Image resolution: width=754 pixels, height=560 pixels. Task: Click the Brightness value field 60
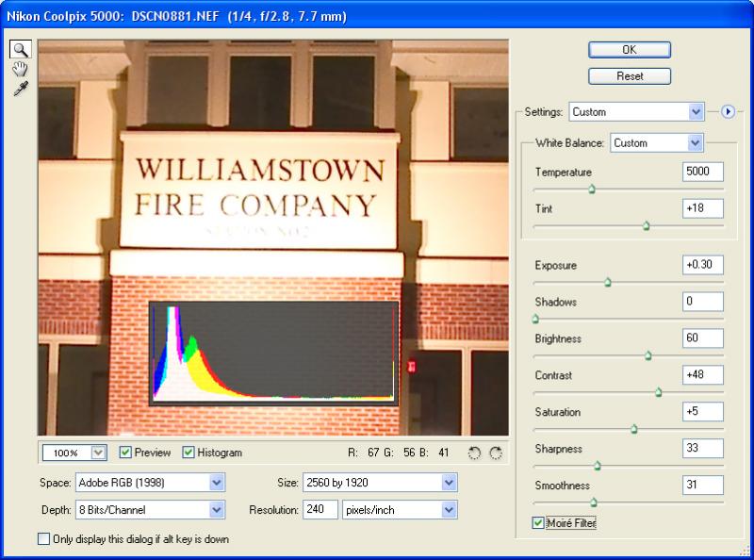[702, 338]
